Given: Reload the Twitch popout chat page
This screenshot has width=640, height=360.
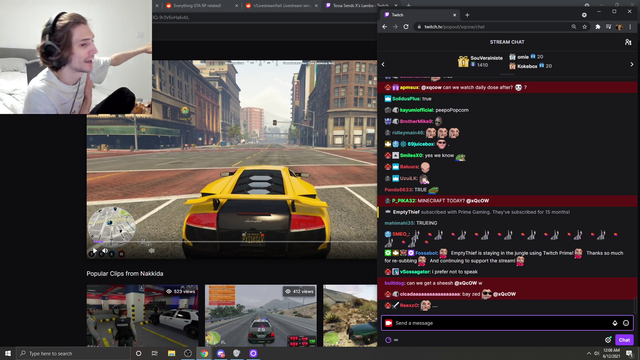Looking at the screenshot, I should (x=406, y=27).
